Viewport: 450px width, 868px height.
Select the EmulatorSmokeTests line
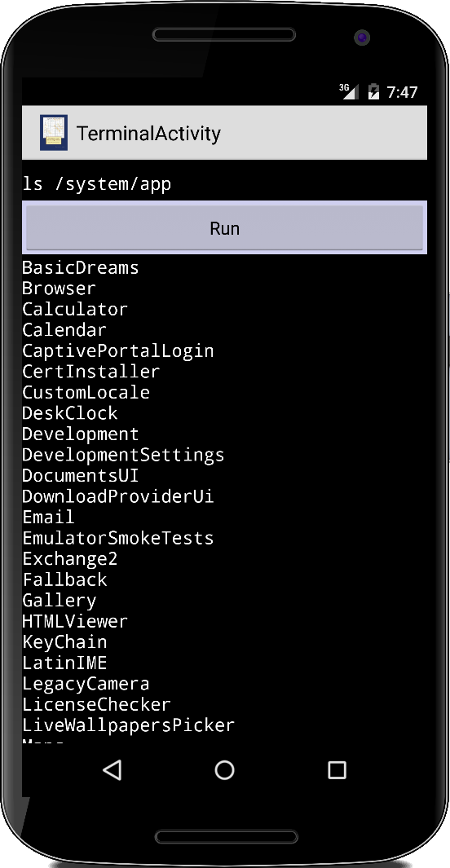click(x=118, y=538)
